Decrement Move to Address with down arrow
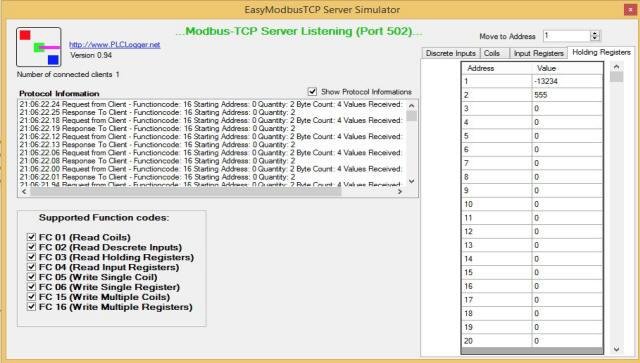640x363 pixels. coord(595,38)
